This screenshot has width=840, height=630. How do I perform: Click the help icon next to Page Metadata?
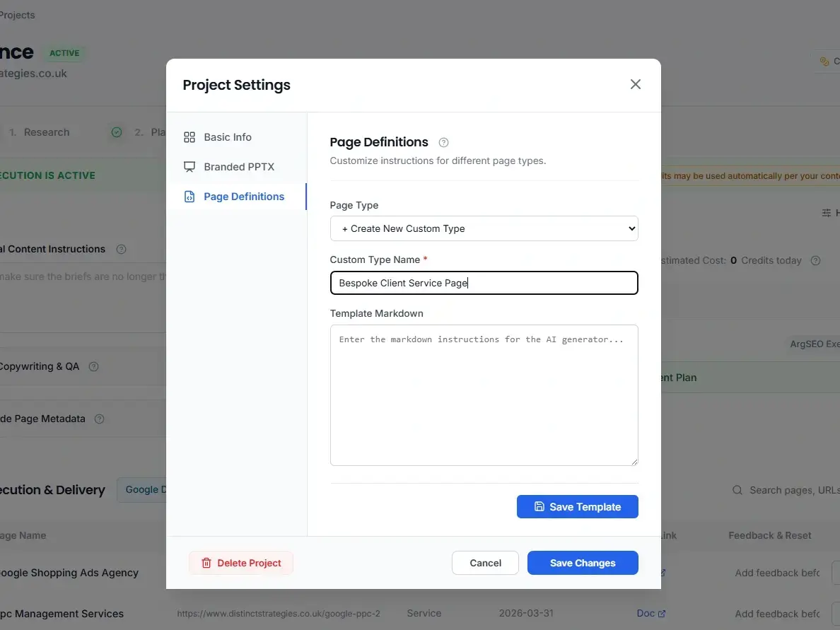coord(100,419)
